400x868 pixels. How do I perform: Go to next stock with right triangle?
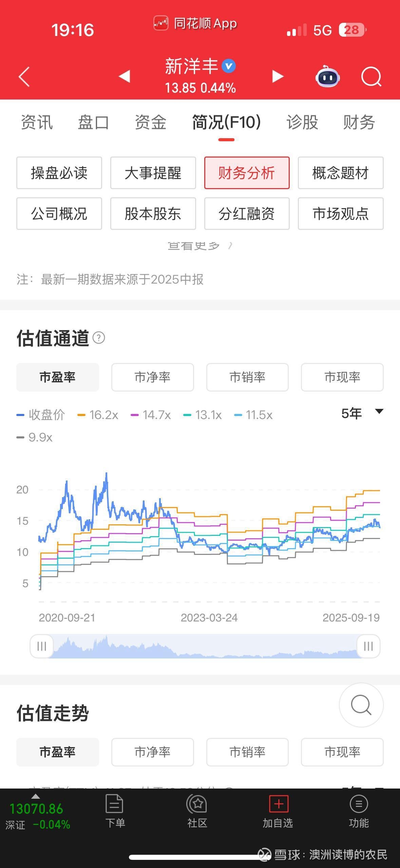click(x=278, y=76)
